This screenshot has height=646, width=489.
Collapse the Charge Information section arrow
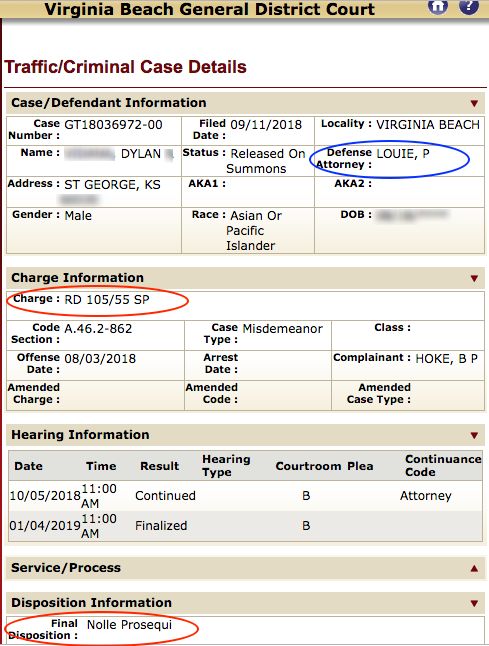click(474, 279)
